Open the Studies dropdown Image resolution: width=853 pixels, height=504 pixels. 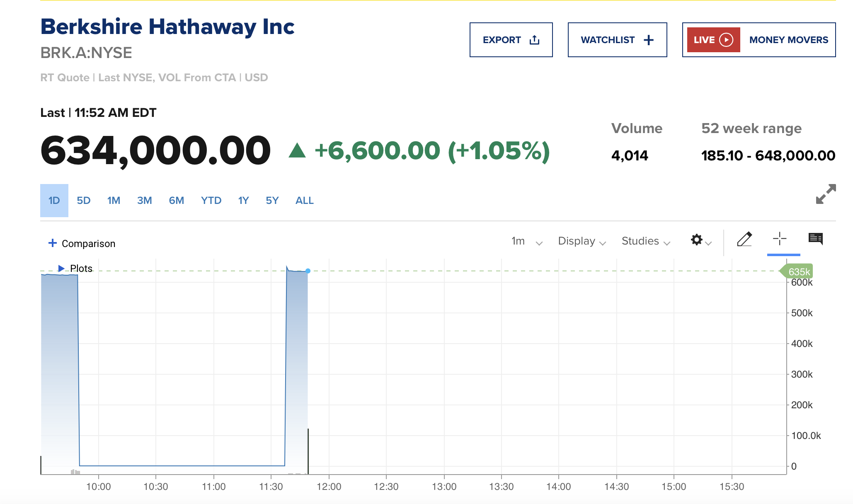[645, 241]
